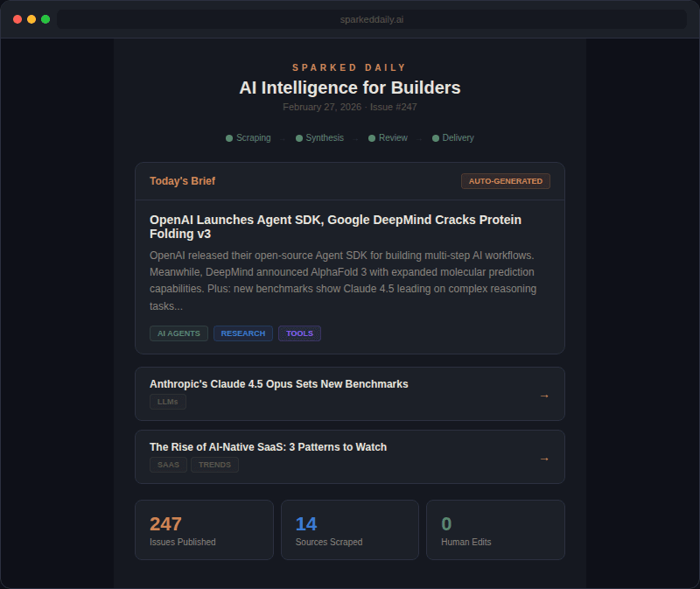Click the SAAS tag
700x589 pixels.
point(168,465)
